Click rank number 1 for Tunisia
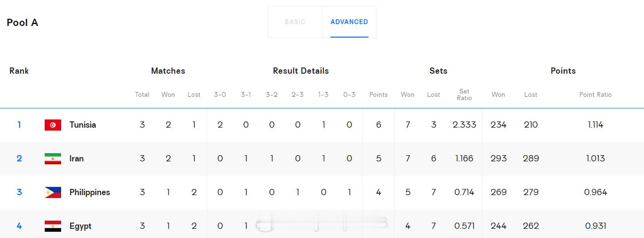Image resolution: width=644 pixels, height=238 pixels. (19, 125)
